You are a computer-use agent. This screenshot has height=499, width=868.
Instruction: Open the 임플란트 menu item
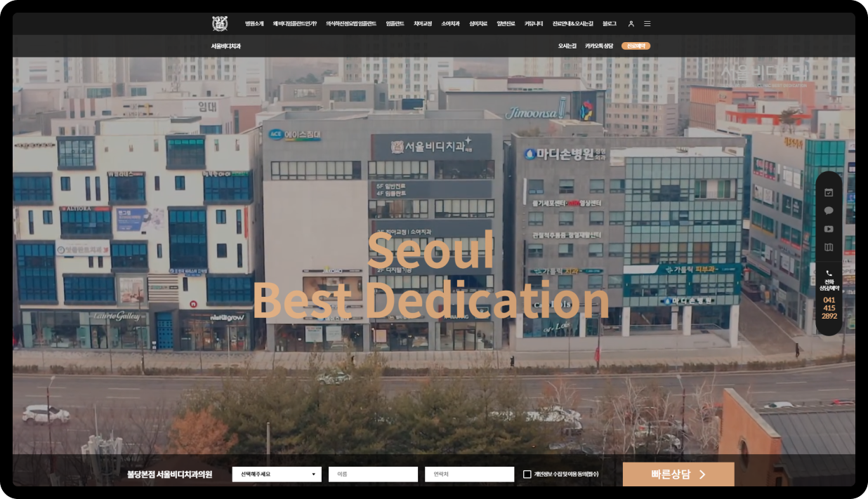[395, 24]
